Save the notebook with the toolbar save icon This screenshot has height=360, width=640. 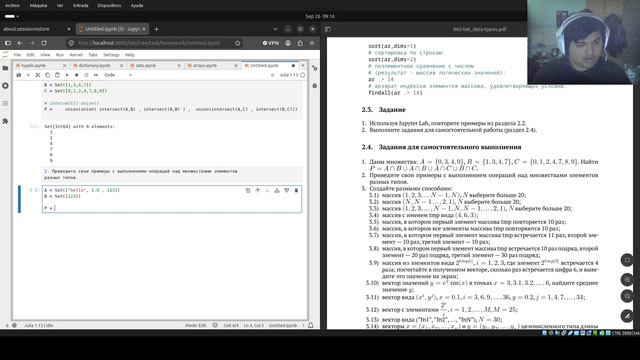[x=18, y=75]
